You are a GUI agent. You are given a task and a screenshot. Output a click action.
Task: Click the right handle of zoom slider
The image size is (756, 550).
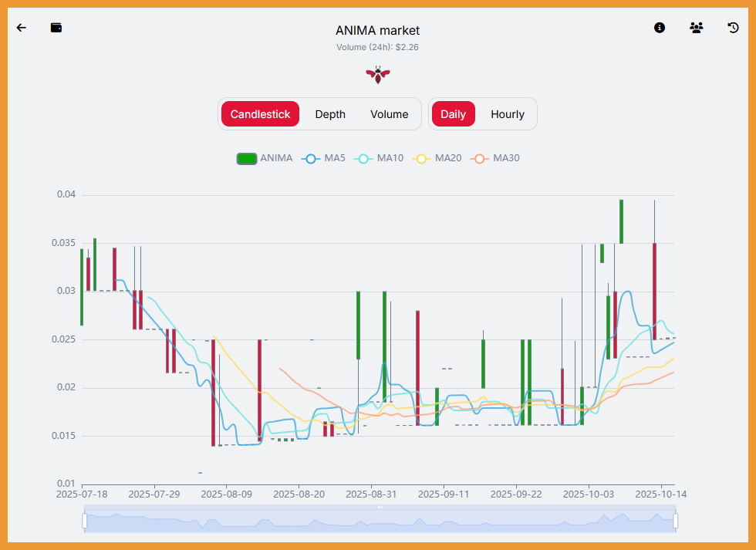(x=676, y=521)
